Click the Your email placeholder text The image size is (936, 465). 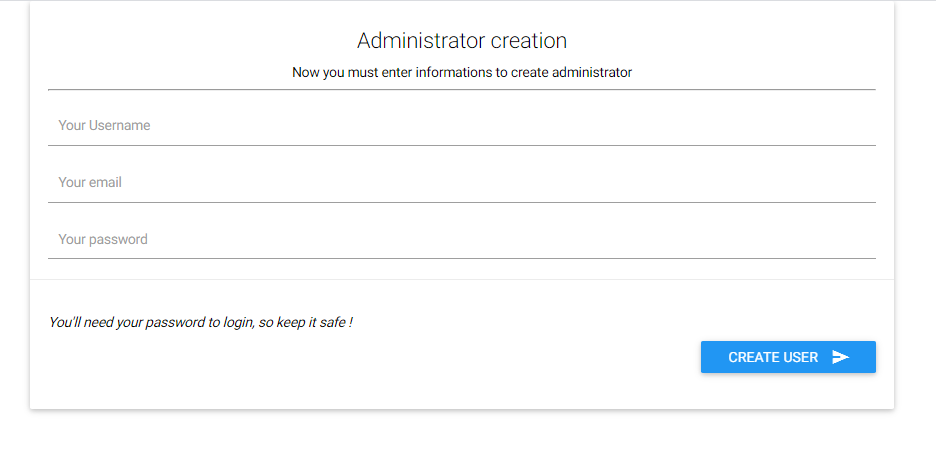pyautogui.click(x=90, y=183)
